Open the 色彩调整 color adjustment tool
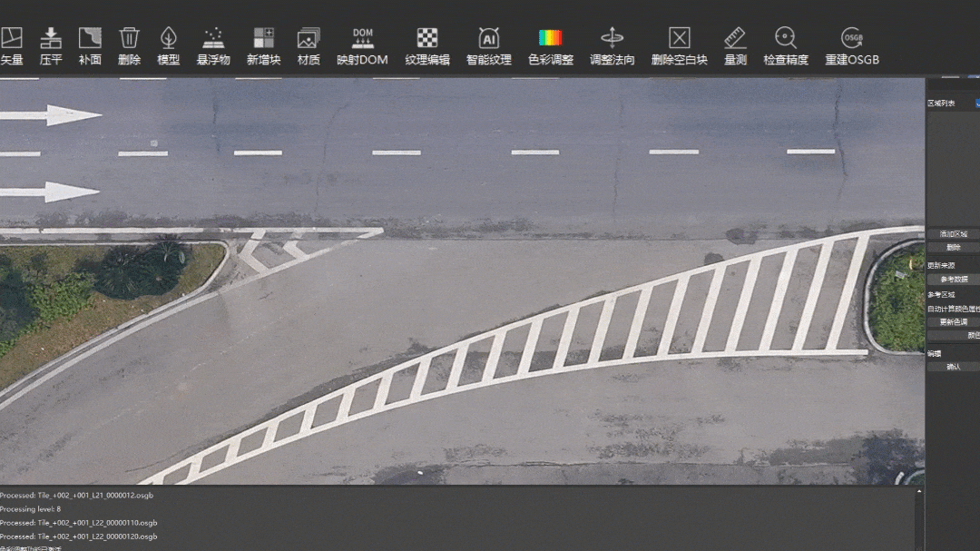 tap(551, 38)
